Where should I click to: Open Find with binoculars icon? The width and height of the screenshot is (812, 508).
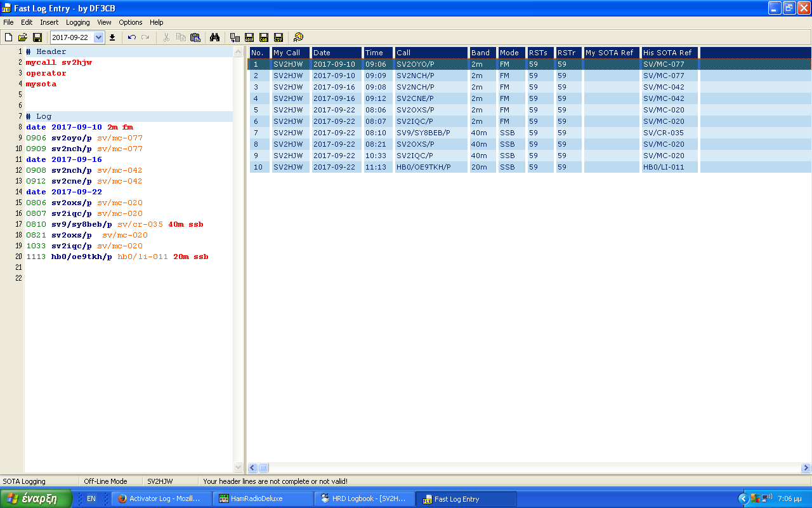click(x=214, y=37)
